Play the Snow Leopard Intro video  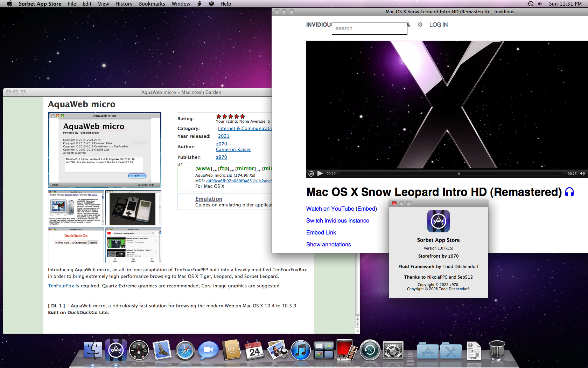click(320, 173)
